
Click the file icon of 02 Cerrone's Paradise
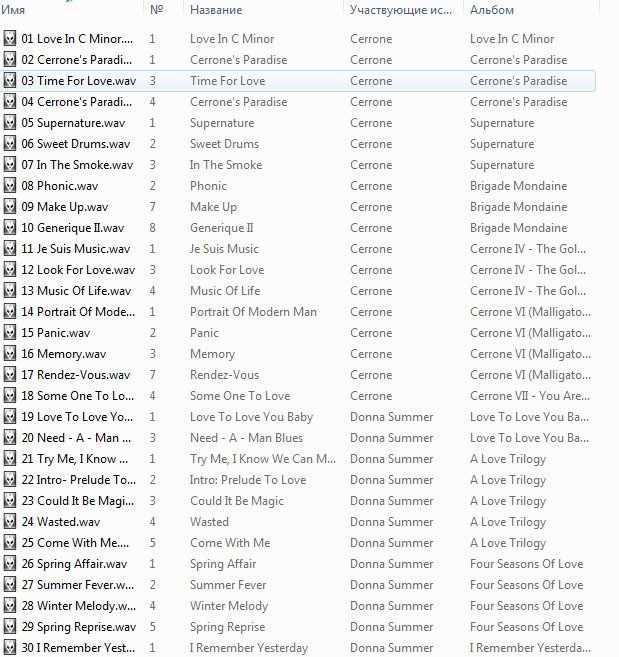tap(10, 59)
